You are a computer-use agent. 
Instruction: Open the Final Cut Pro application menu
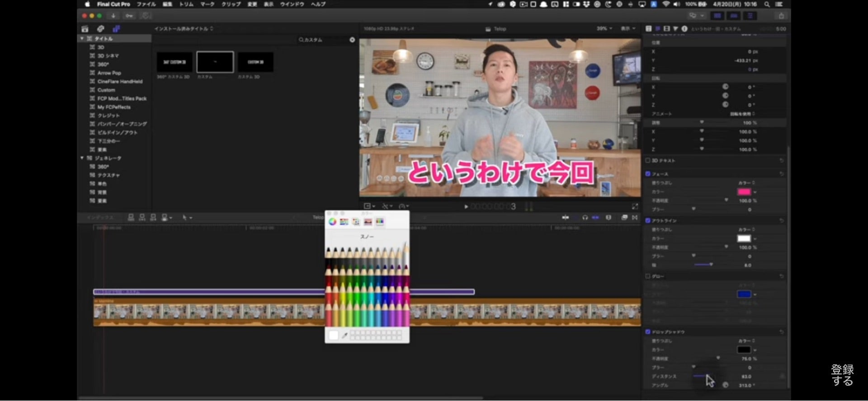pyautogui.click(x=113, y=4)
